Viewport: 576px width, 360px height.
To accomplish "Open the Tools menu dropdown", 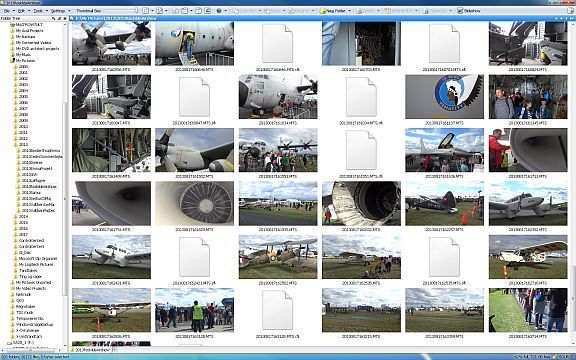I will (47, 11).
